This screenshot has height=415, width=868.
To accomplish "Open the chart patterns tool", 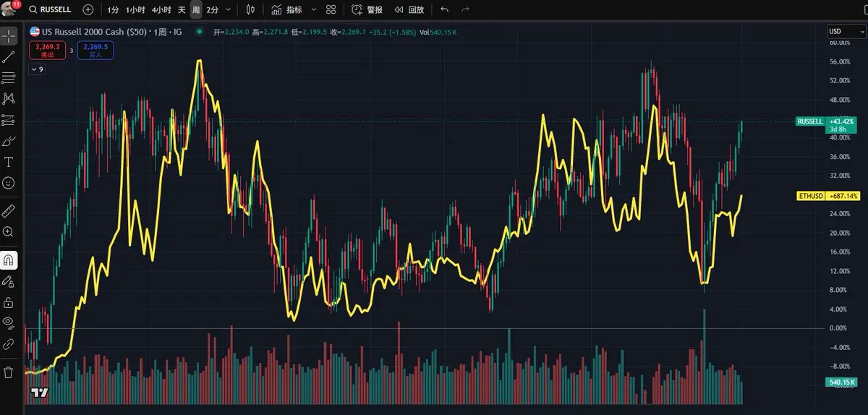I will (9, 99).
